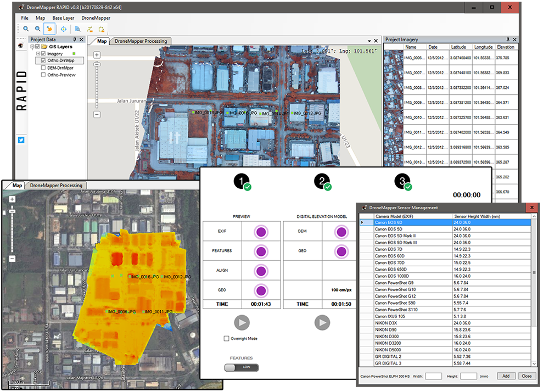Collapse the GIS Layers tree node
Screen dimensions: 549x392
coord(32,47)
